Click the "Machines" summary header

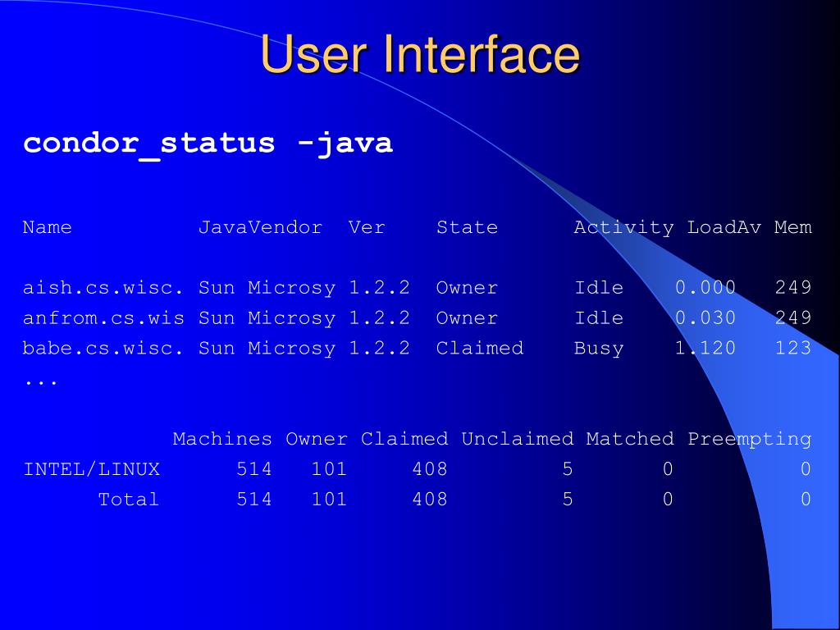(x=222, y=439)
